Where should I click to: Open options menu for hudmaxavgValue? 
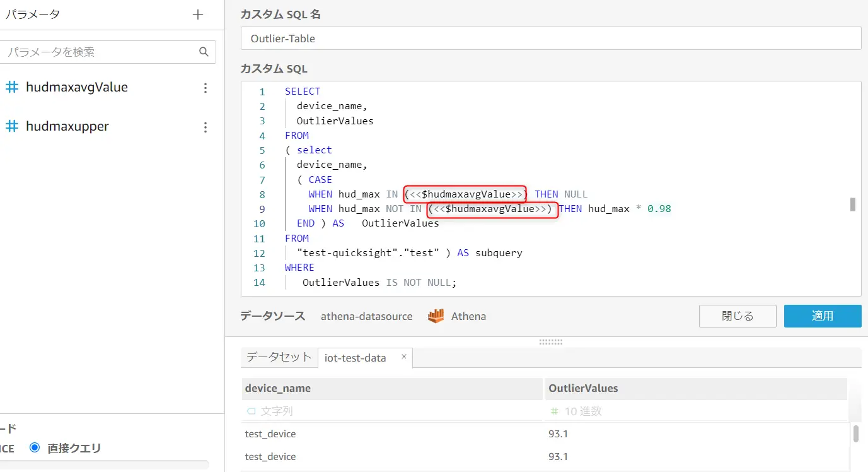(x=205, y=88)
